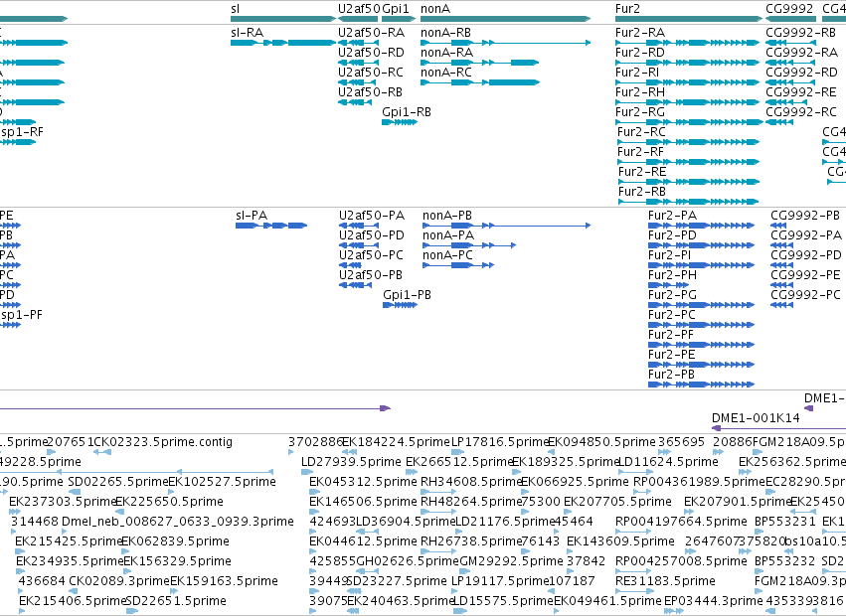Image resolution: width=846 pixels, height=616 pixels.
Task: Select the U2af50-PD protein label
Action: pyautogui.click(x=372, y=235)
